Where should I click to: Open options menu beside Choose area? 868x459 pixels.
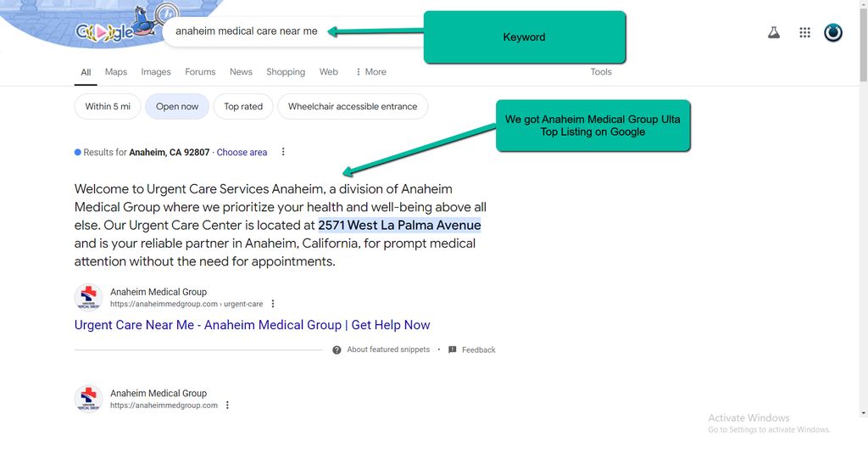point(283,152)
